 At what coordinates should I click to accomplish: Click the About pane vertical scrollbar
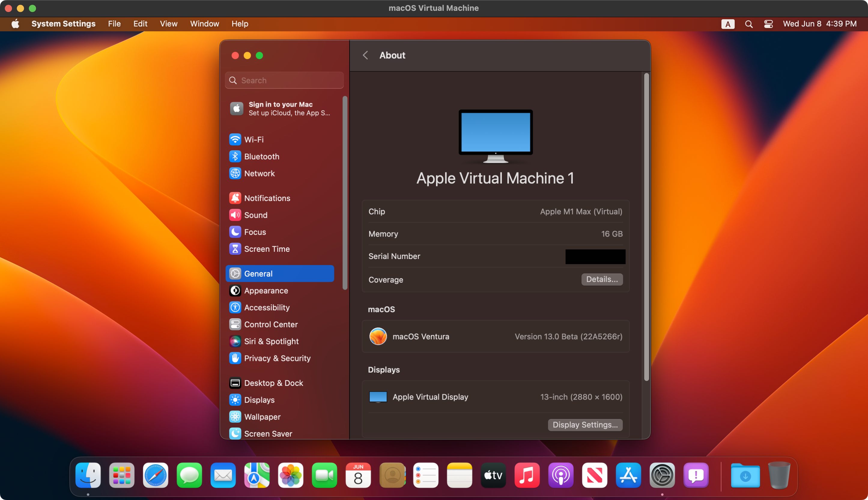[646, 227]
